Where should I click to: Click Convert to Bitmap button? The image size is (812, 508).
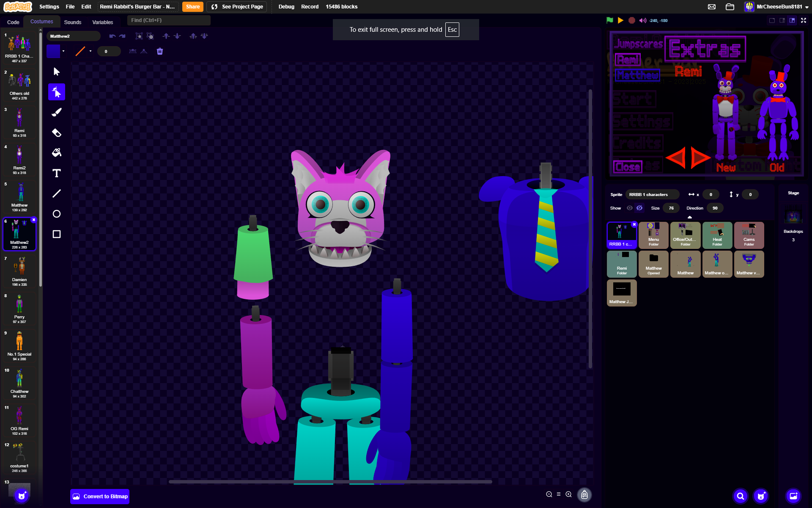point(100,496)
